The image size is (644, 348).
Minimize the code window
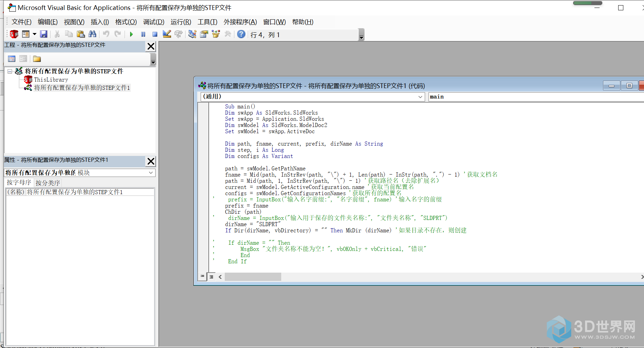(x=611, y=86)
